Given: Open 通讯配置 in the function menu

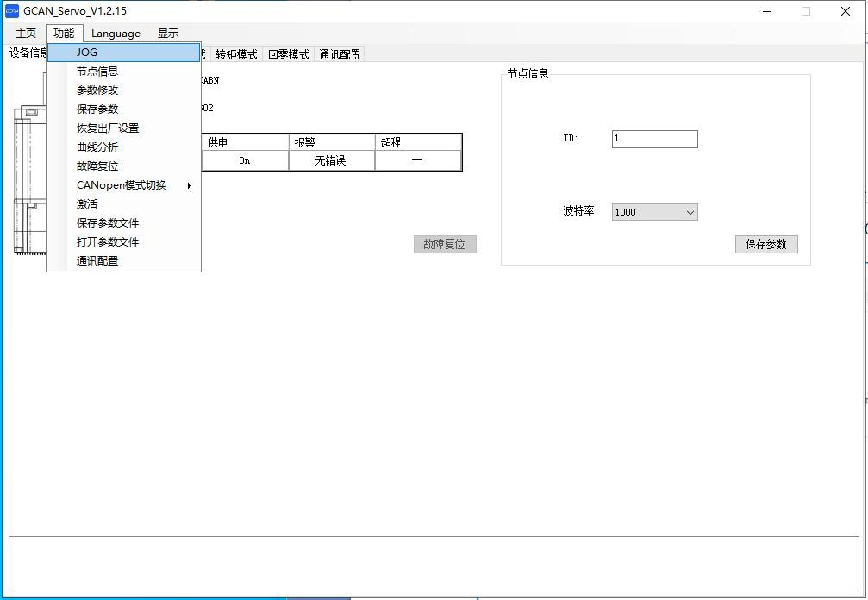Looking at the screenshot, I should [x=97, y=261].
